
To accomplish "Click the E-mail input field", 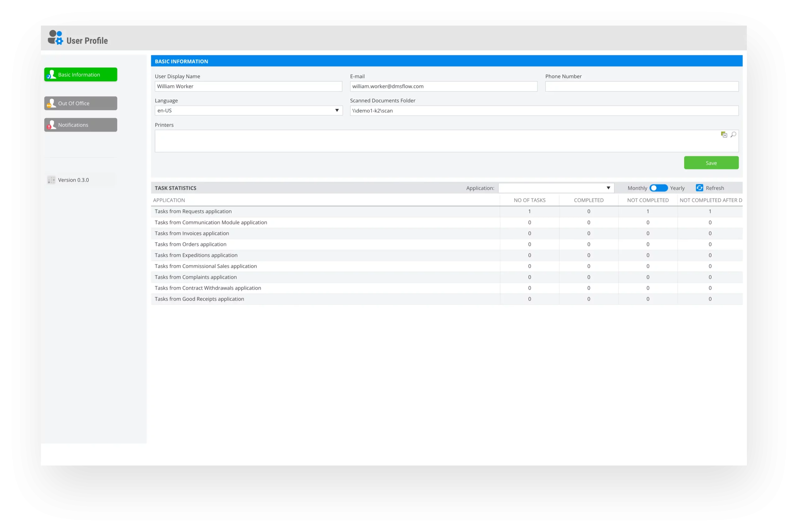I will click(444, 87).
